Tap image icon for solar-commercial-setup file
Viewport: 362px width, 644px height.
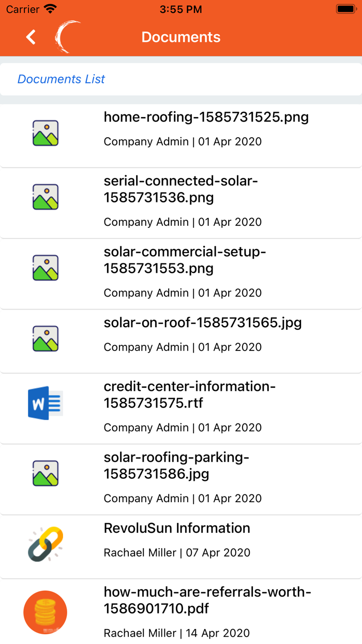tap(46, 268)
